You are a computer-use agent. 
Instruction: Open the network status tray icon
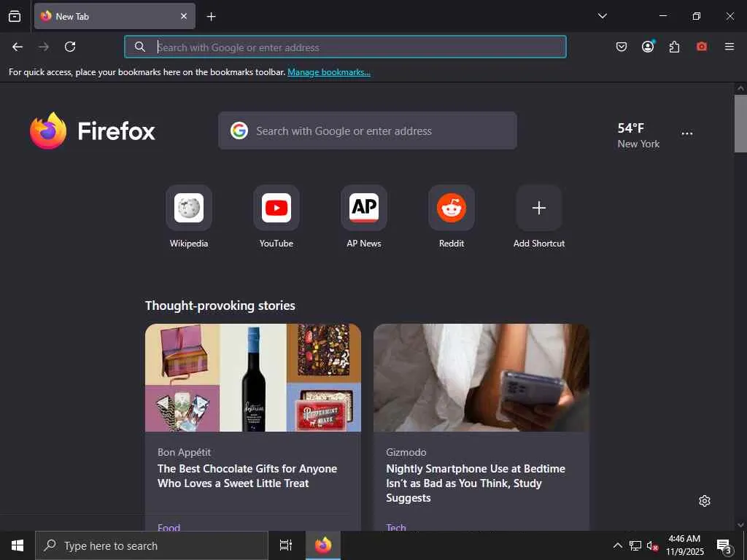pos(635,545)
